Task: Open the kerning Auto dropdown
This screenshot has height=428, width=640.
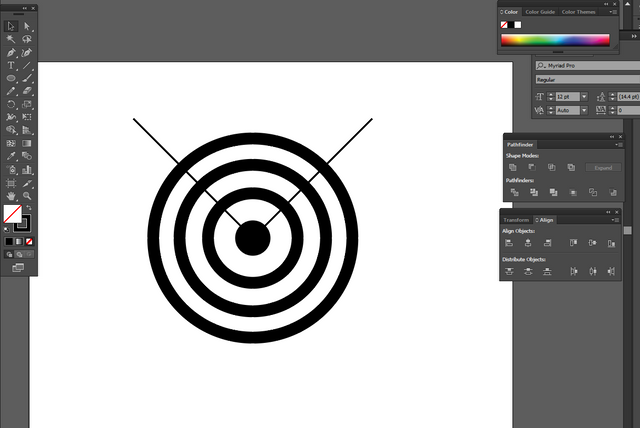Action: [584, 110]
